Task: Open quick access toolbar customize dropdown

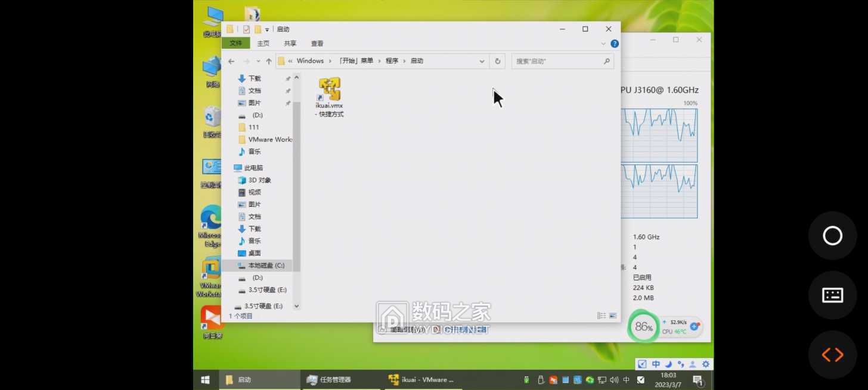Action: pos(267,29)
